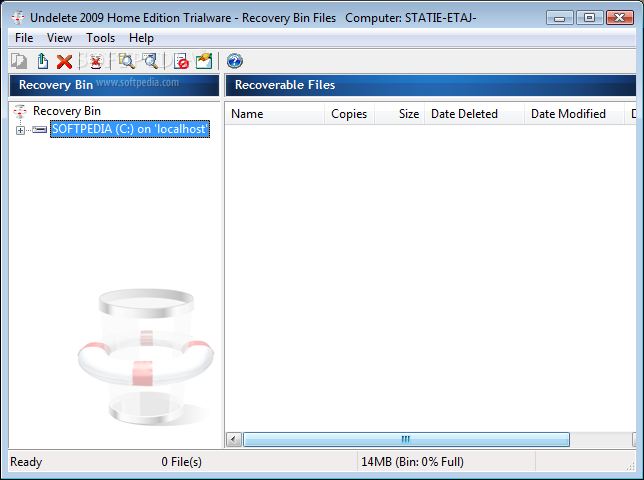644x480 pixels.
Task: Expand the SOFTPEDIA (C:) tree node
Action: tap(20, 130)
